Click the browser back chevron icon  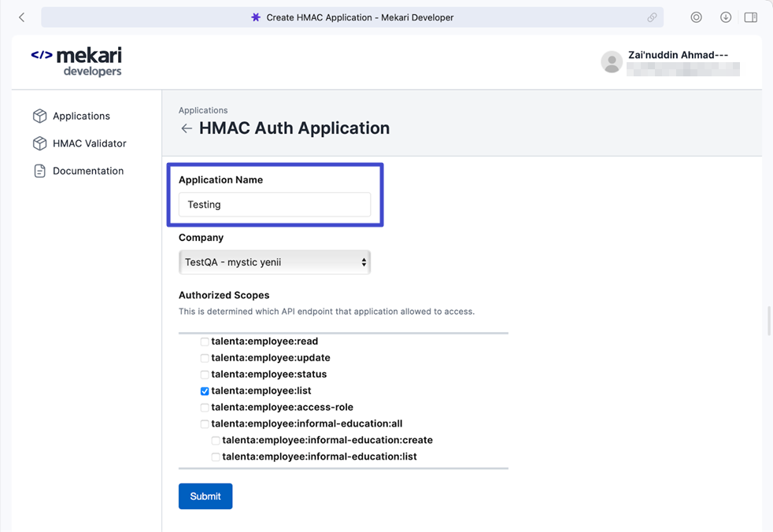(22, 17)
